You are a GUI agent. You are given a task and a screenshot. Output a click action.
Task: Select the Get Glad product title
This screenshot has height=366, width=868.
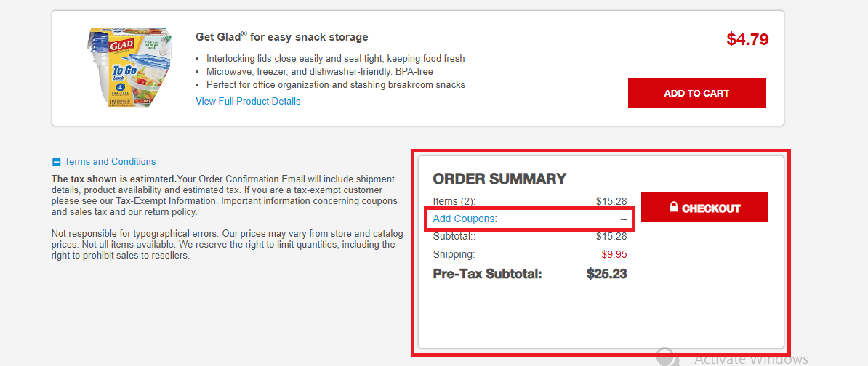pyautogui.click(x=282, y=37)
